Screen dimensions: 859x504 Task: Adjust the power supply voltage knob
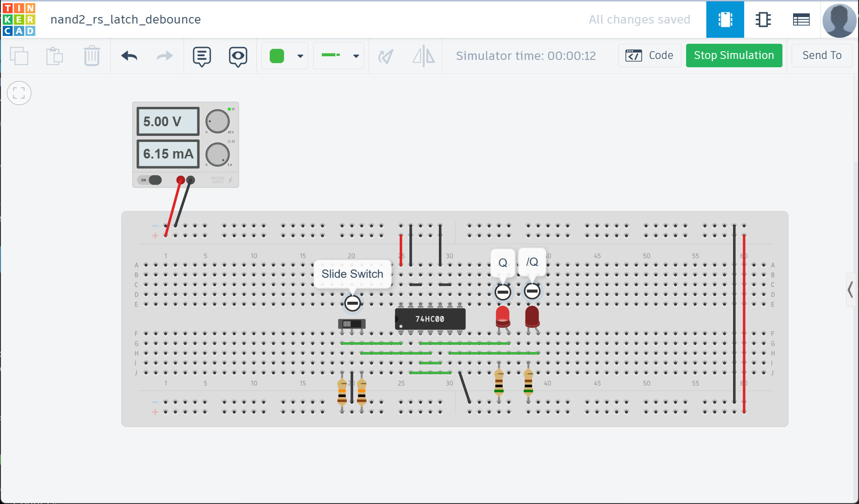click(218, 121)
